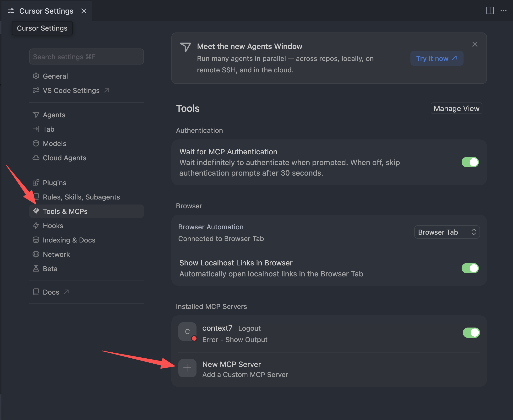
Task: Click the Tab arrow icon in sidebar
Action: pos(36,129)
